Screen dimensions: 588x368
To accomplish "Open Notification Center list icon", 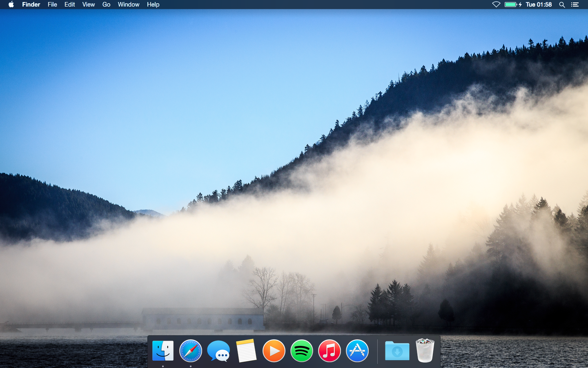I will click(x=575, y=4).
